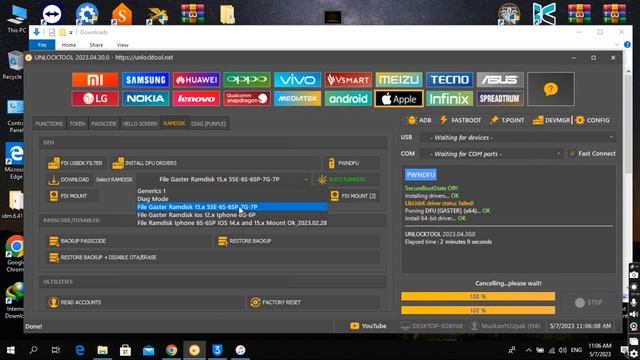640x360 pixels.
Task: Expand the USB devices dropdown
Action: pyautogui.click(x=518, y=138)
